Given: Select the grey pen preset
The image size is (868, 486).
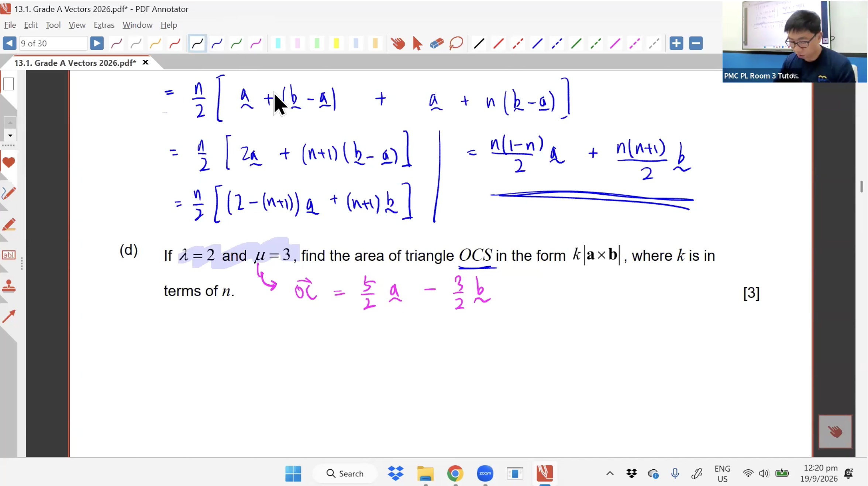Looking at the screenshot, I should (x=136, y=43).
